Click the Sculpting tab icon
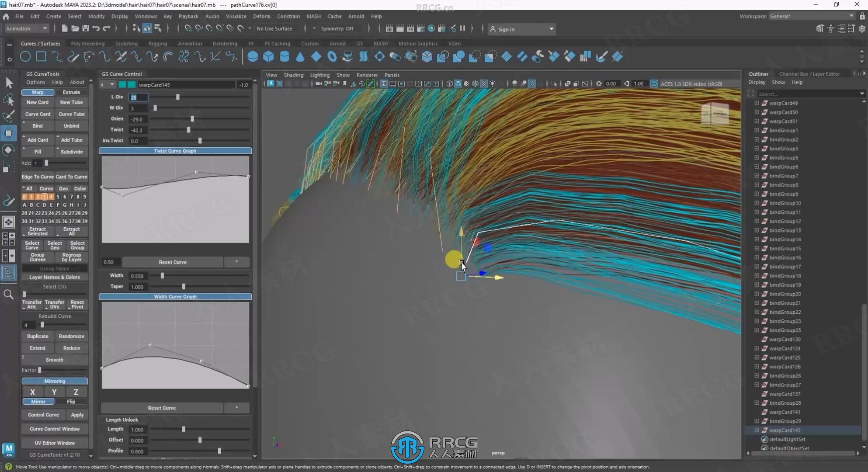 point(126,43)
